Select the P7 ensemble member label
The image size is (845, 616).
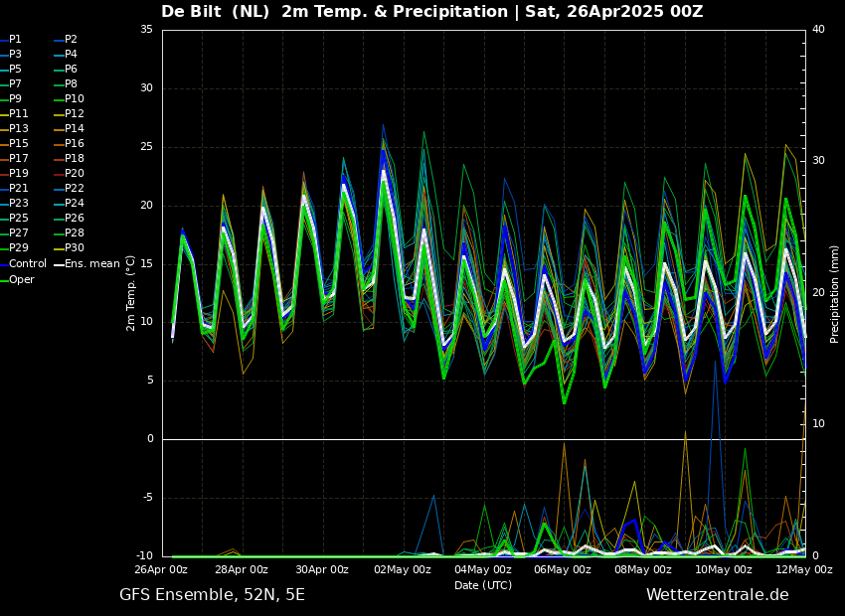[11, 84]
